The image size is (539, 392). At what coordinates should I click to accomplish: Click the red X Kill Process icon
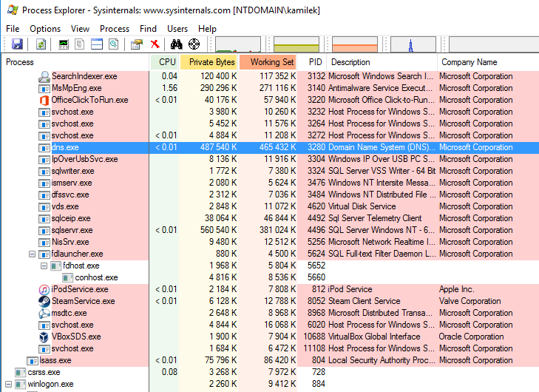tap(155, 44)
